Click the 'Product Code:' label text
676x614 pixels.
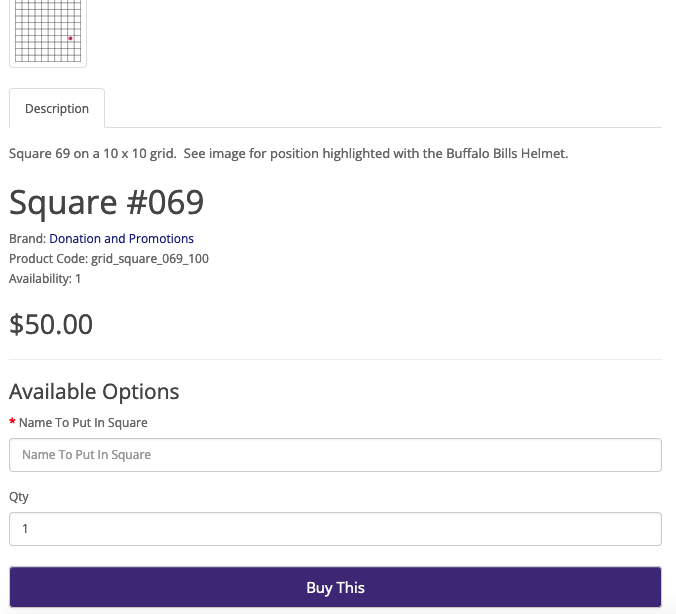(47, 259)
